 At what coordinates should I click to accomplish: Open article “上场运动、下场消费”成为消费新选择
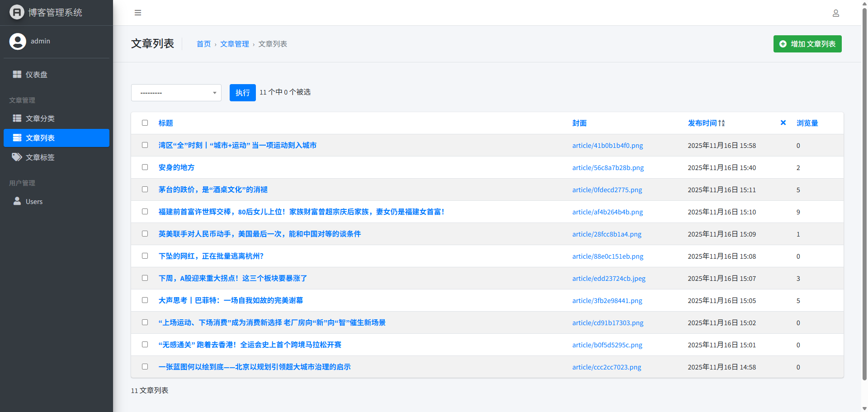272,322
